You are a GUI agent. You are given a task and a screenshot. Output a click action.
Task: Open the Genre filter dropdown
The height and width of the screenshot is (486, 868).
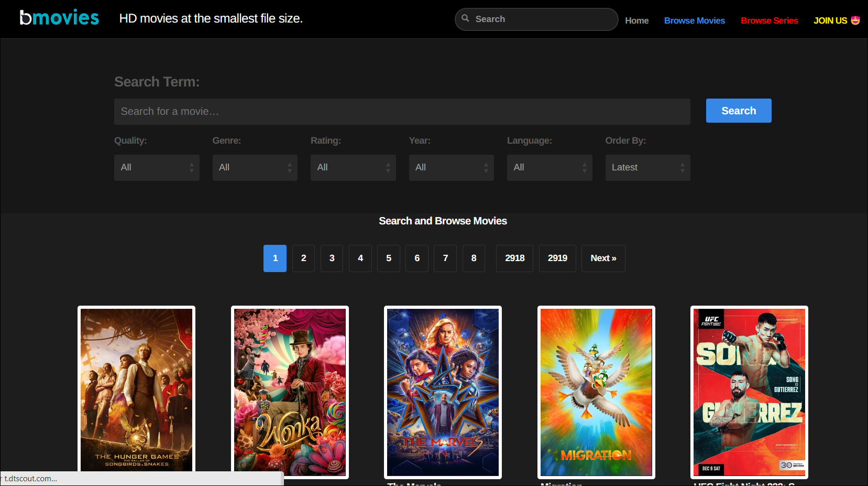[255, 167]
